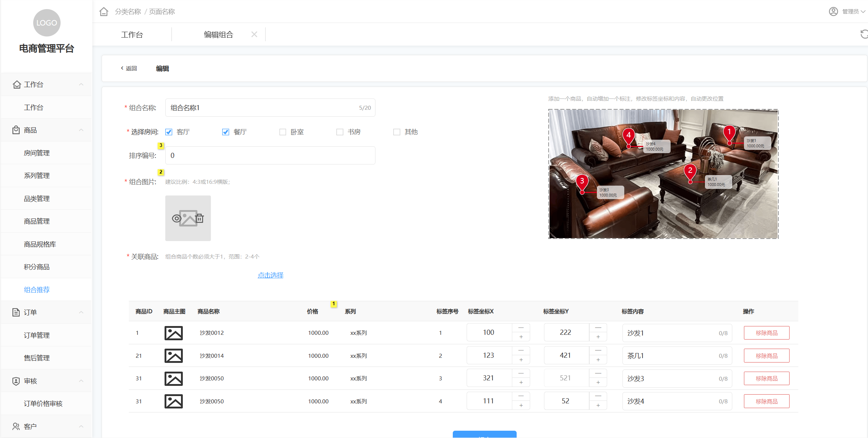Open product image of 沙发0012 row
The width and height of the screenshot is (868, 438).
[x=173, y=333]
